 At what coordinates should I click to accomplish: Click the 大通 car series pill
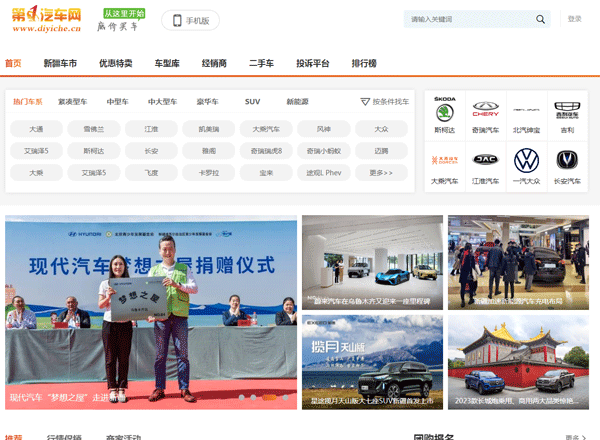36,129
